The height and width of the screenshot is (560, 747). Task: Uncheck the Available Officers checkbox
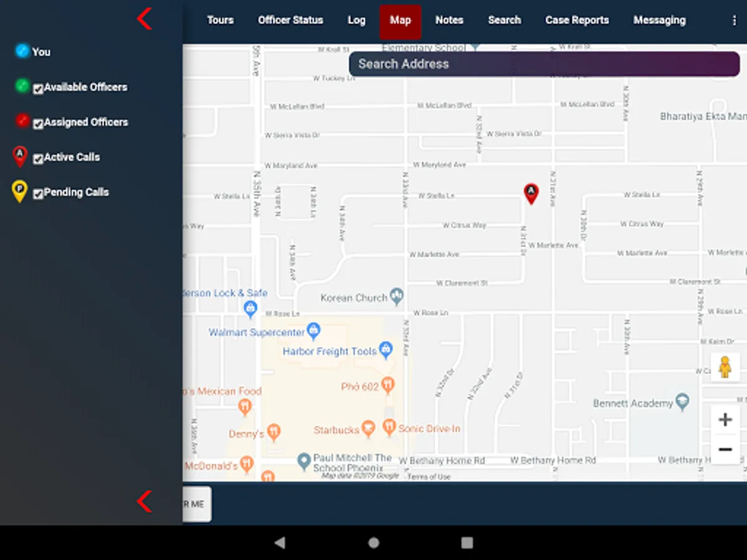click(38, 89)
